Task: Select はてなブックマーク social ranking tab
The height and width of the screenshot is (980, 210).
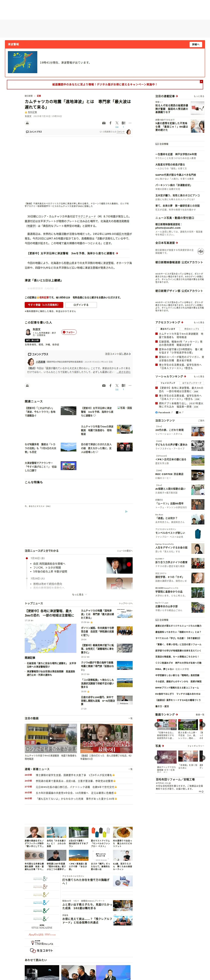Action: pos(192,383)
